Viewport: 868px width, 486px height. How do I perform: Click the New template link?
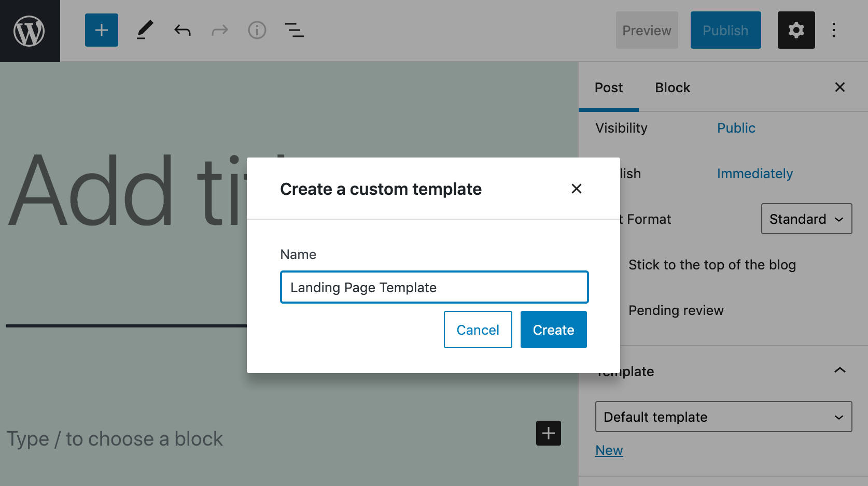click(609, 450)
